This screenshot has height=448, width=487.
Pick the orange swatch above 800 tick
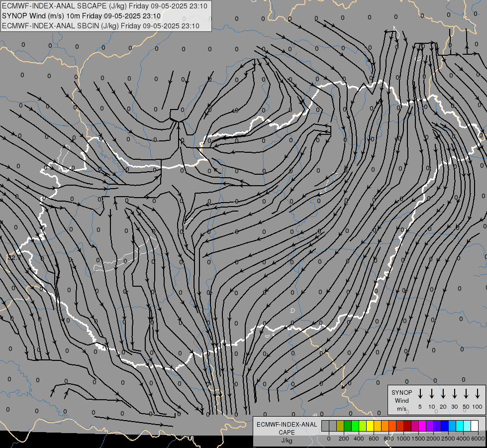click(x=385, y=426)
